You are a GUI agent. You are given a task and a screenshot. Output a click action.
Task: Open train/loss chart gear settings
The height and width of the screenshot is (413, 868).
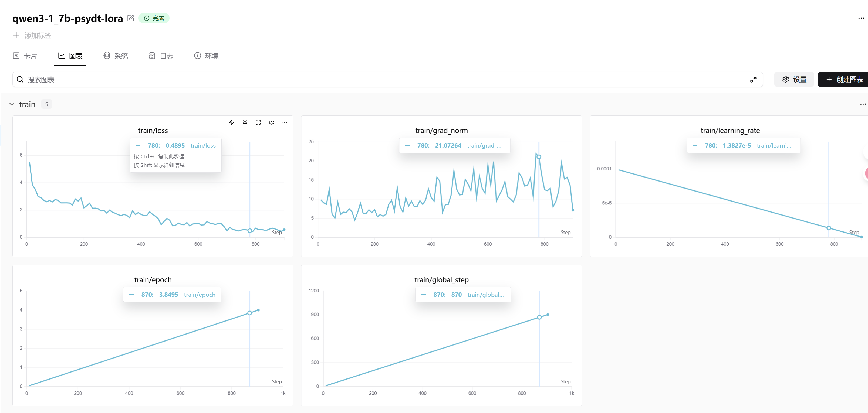272,122
